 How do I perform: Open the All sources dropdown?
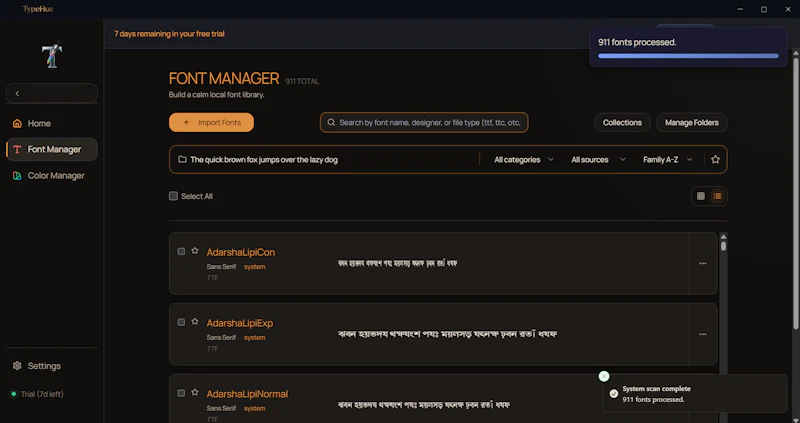tap(598, 160)
